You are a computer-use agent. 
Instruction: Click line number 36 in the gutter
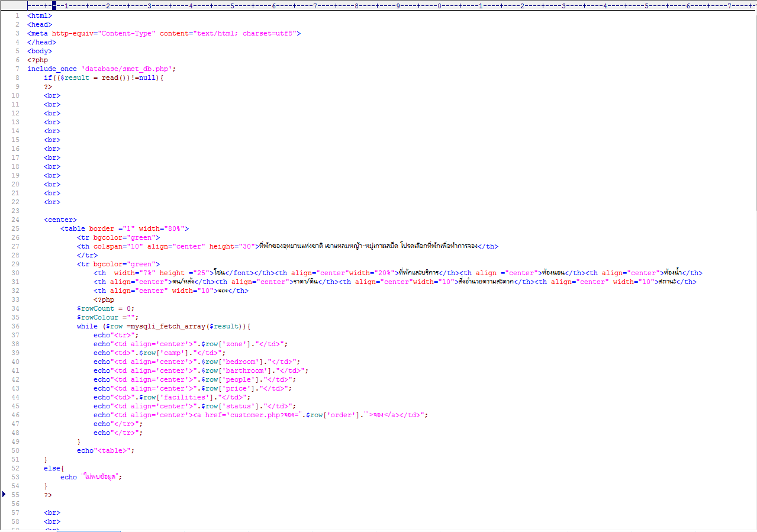pyautogui.click(x=15, y=326)
